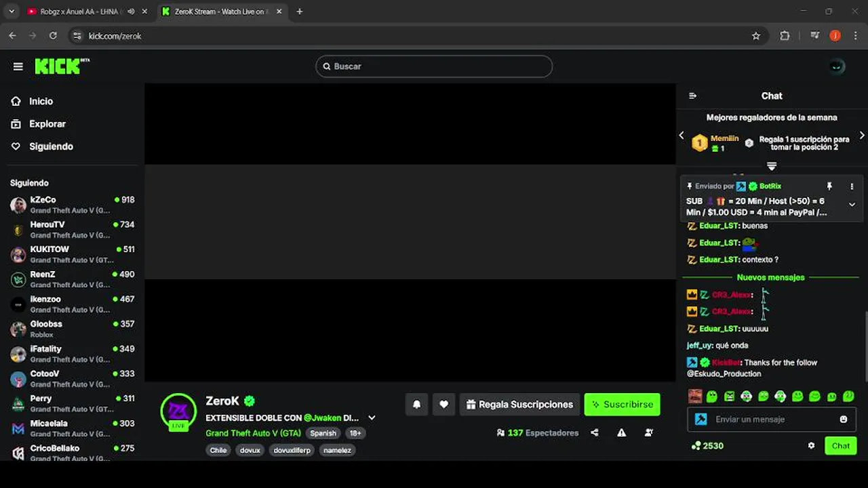Open channel points 2530
This screenshot has height=488, width=868.
coord(707,446)
